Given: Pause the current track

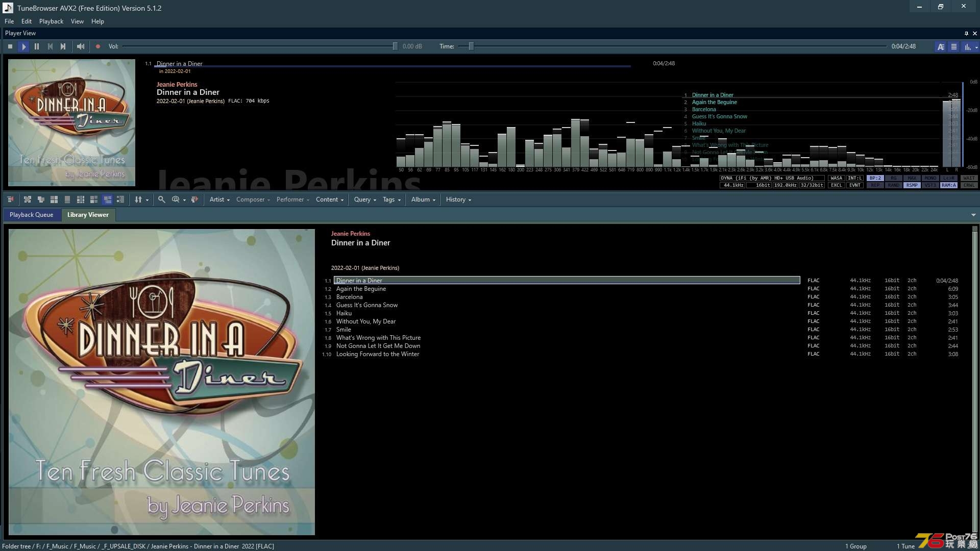Looking at the screenshot, I should pos(37,46).
